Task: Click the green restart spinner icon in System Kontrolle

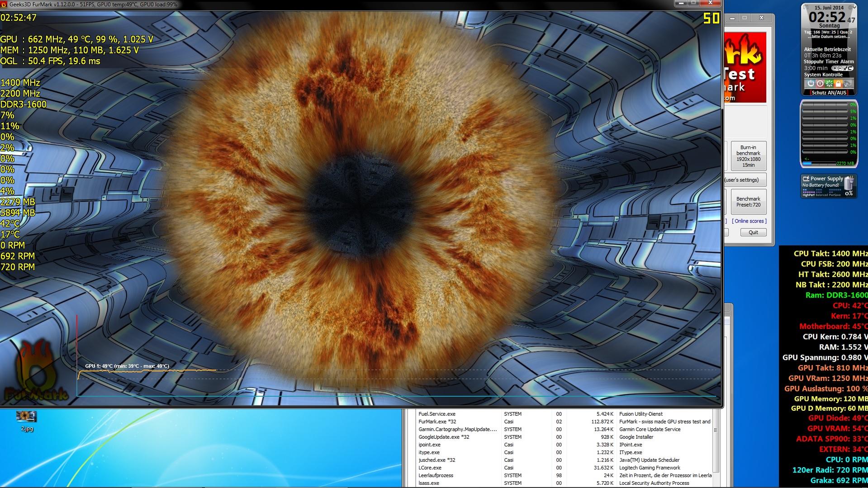Action: pyautogui.click(x=829, y=84)
